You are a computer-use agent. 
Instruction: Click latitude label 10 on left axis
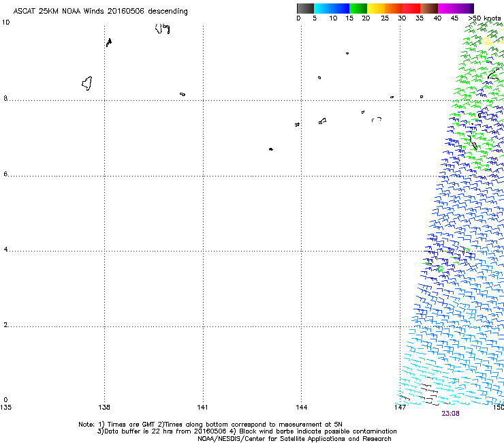5,22
